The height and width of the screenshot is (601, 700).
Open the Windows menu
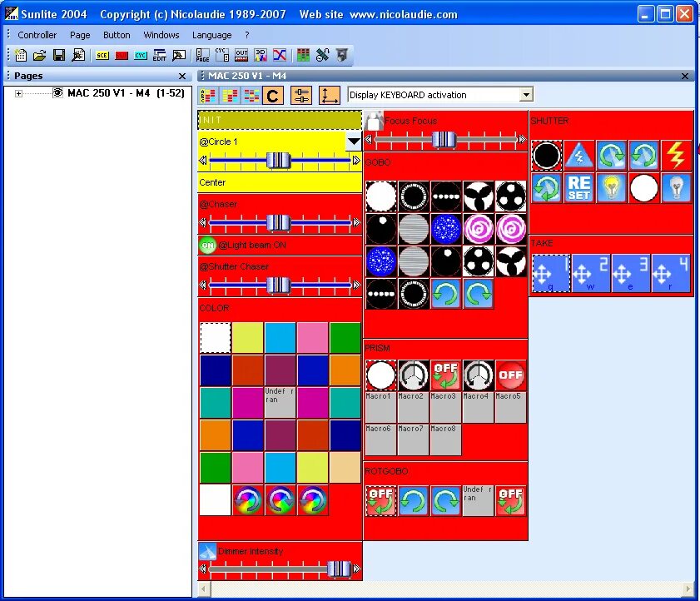click(161, 35)
